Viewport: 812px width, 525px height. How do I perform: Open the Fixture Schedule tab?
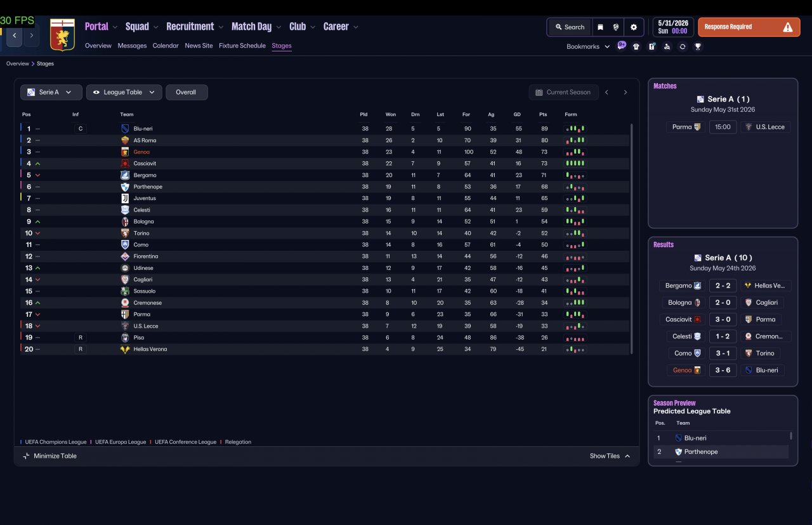pyautogui.click(x=242, y=46)
